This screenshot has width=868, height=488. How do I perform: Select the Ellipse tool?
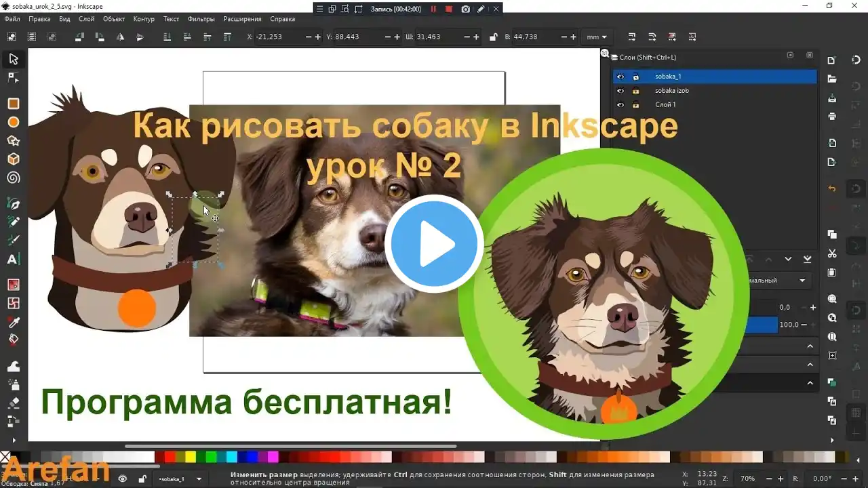click(13, 122)
